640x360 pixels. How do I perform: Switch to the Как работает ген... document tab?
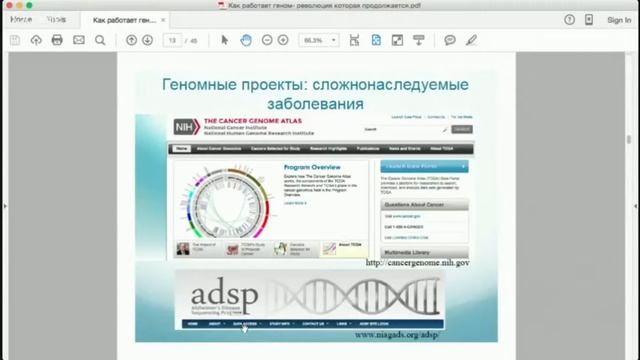point(124,20)
